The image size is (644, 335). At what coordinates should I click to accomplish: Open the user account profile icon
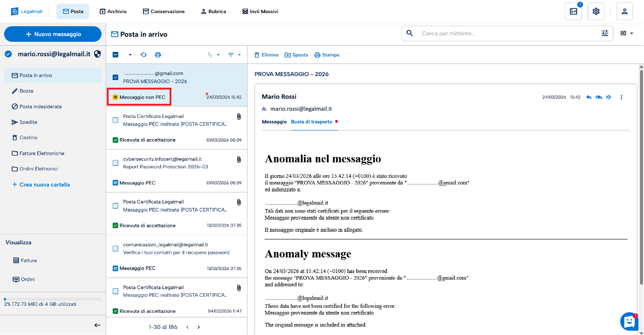[x=624, y=11]
